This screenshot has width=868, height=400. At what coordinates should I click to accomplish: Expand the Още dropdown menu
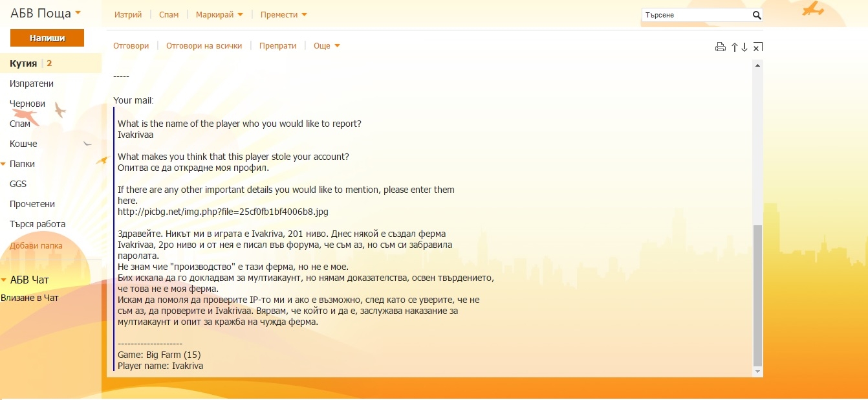coord(336,46)
